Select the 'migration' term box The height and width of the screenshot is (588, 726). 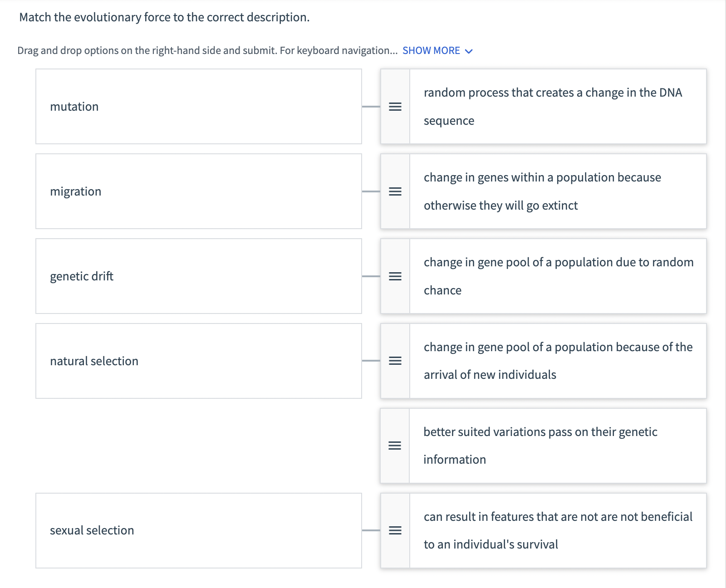pos(198,191)
